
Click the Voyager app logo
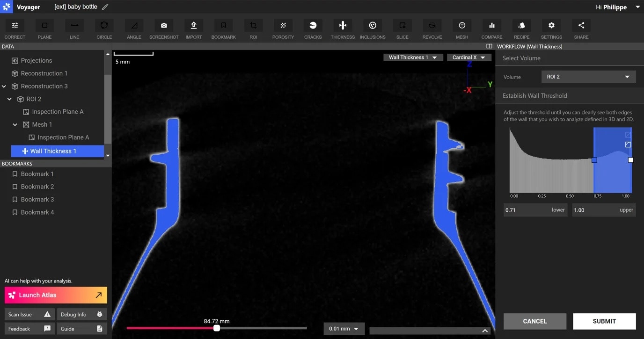(7, 7)
